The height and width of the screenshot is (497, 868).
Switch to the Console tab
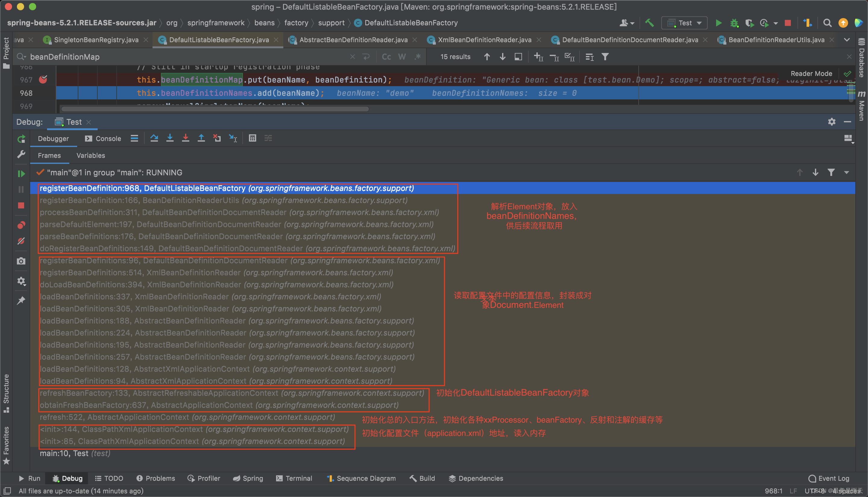[x=103, y=139]
